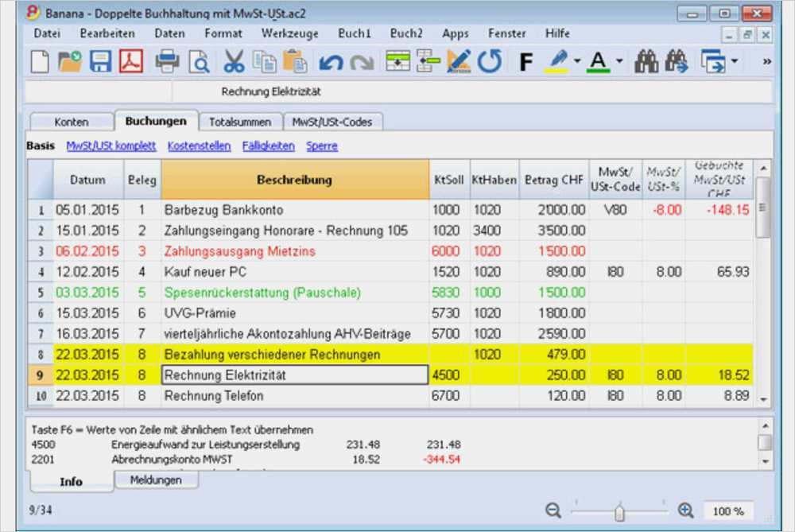
Task: Export to PDF using the toolbar icon
Action: pos(130,61)
